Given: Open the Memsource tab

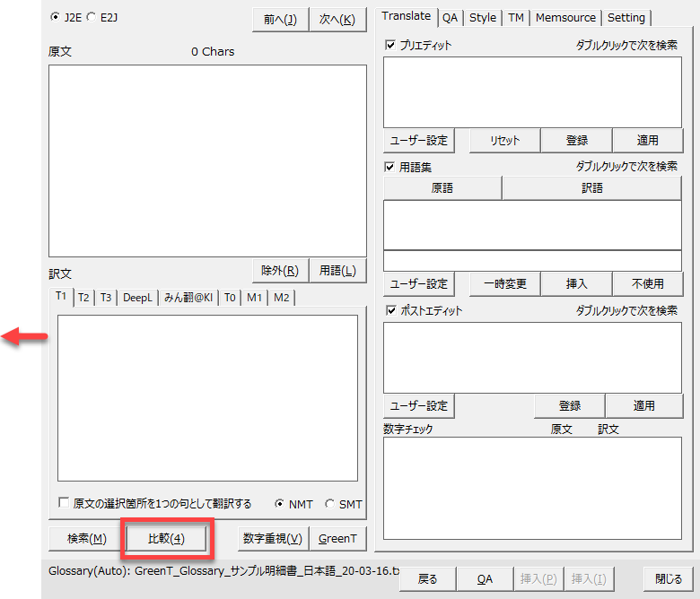Looking at the screenshot, I should point(565,17).
